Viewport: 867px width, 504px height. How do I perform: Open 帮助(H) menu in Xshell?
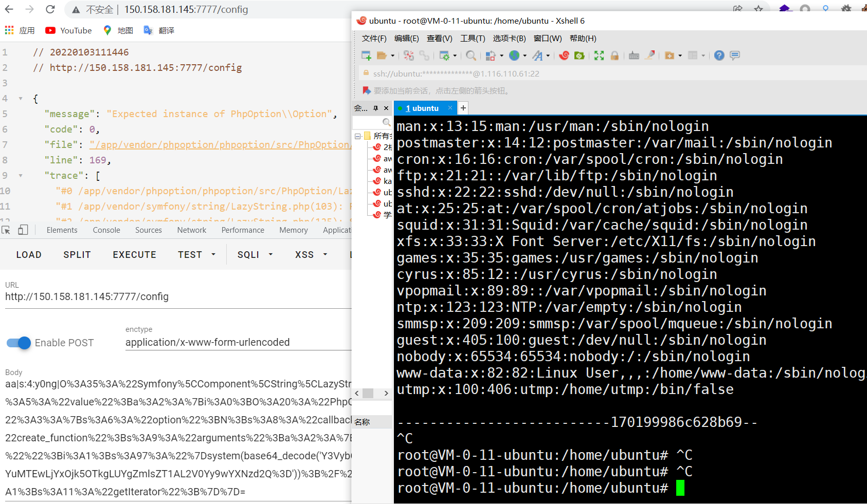pyautogui.click(x=583, y=39)
